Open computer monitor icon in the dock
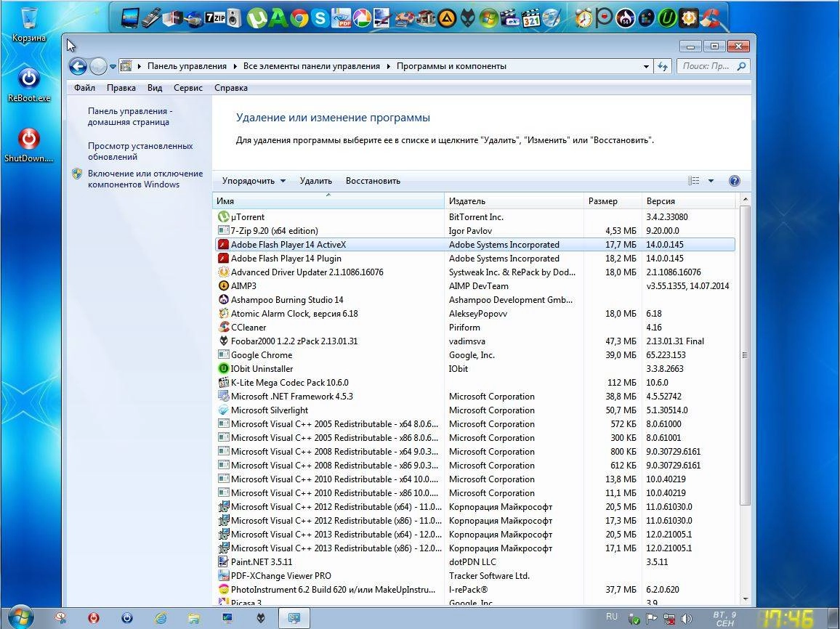 tap(130, 18)
